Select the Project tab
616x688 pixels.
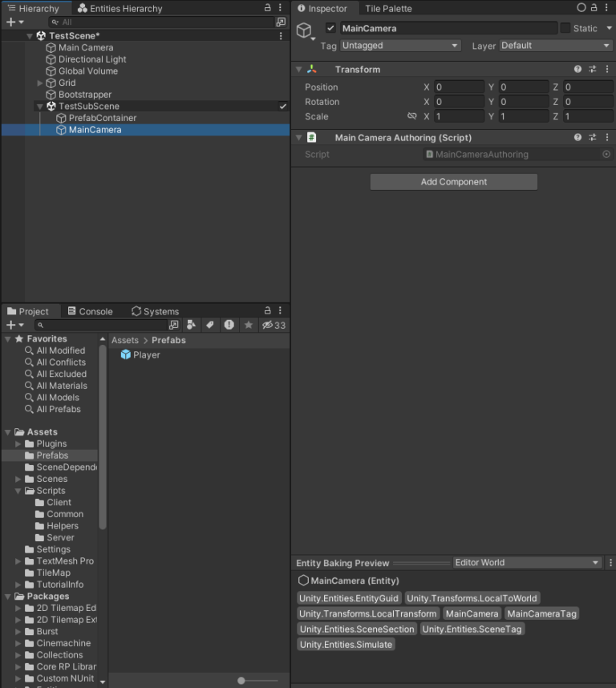click(29, 311)
